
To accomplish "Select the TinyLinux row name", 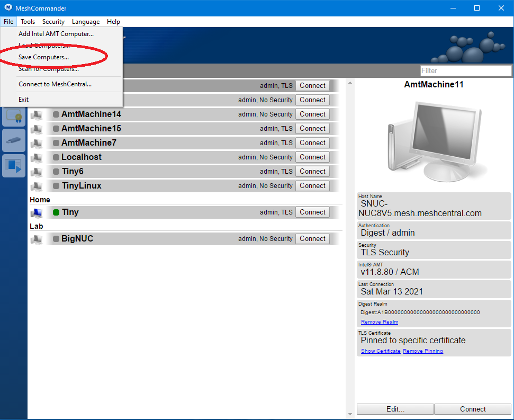I will (82, 185).
